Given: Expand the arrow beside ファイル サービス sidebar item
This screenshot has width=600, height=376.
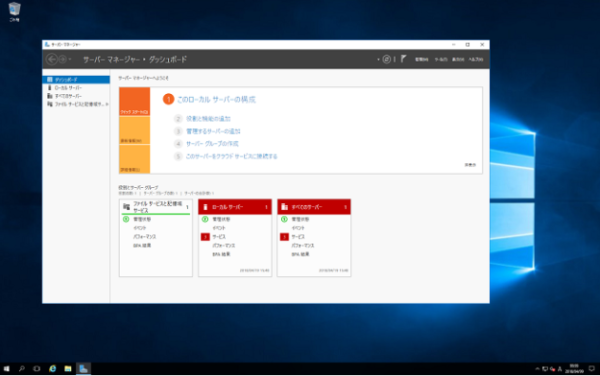Looking at the screenshot, I should pyautogui.click(x=107, y=104).
